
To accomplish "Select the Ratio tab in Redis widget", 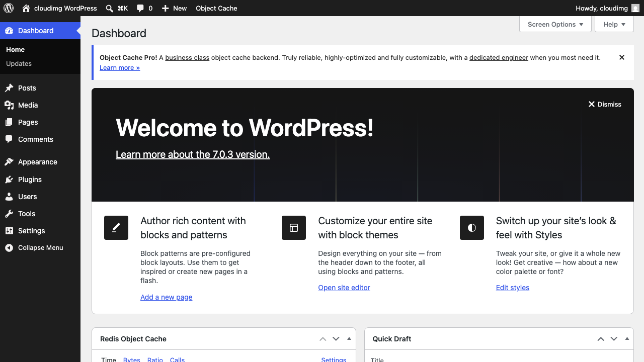I will coord(155,359).
